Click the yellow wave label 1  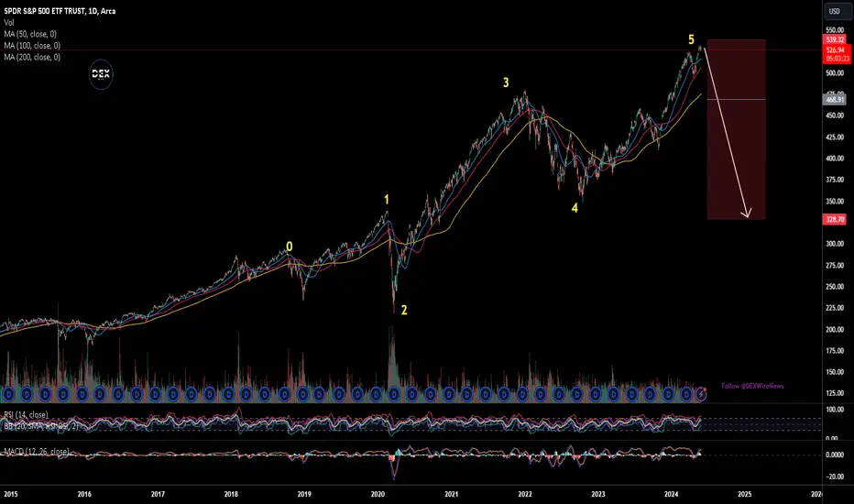(x=387, y=200)
